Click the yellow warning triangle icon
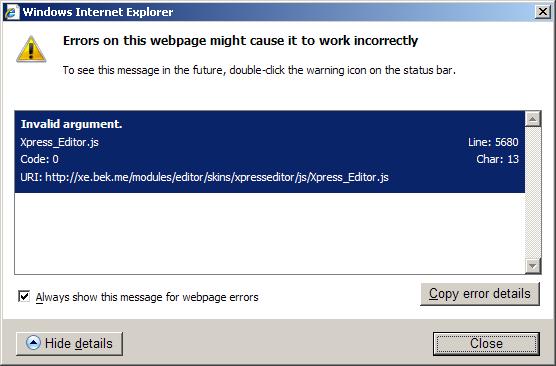 pyautogui.click(x=31, y=49)
